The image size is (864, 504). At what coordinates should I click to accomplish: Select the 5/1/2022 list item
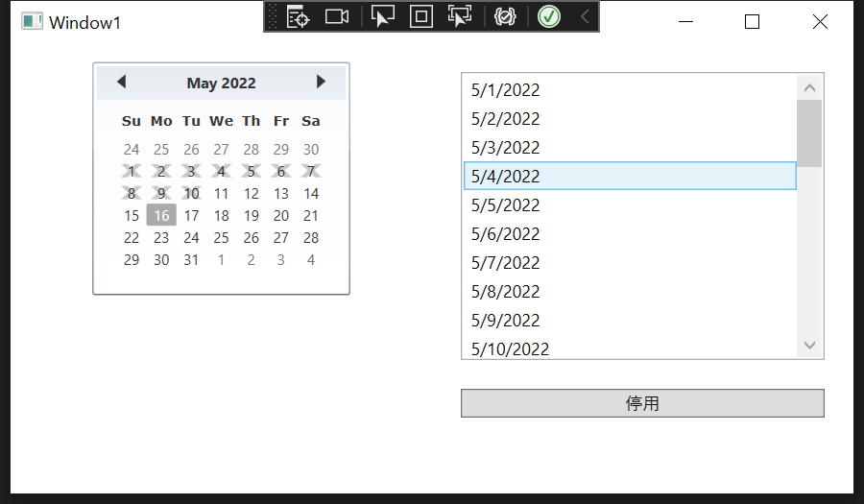(x=630, y=90)
